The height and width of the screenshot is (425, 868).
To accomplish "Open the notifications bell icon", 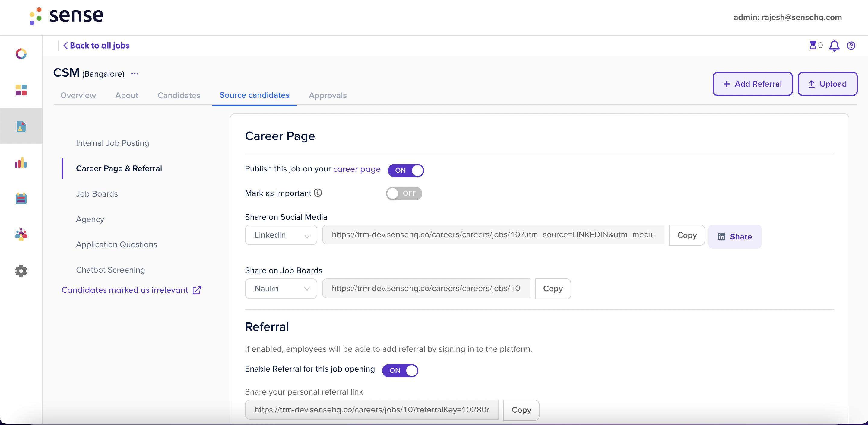I will tap(834, 46).
